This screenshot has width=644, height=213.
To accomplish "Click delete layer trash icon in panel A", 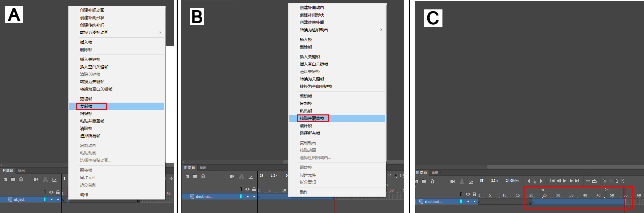I will tap(21, 179).
